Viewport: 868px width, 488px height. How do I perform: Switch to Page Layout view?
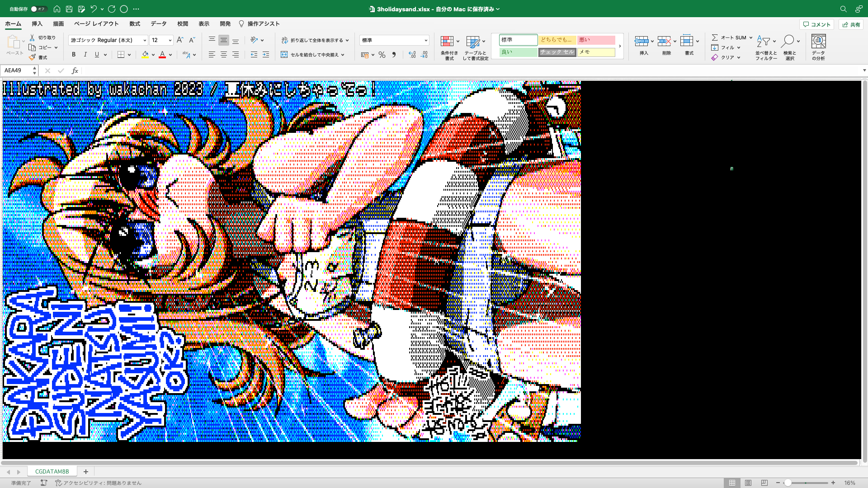[x=748, y=483]
